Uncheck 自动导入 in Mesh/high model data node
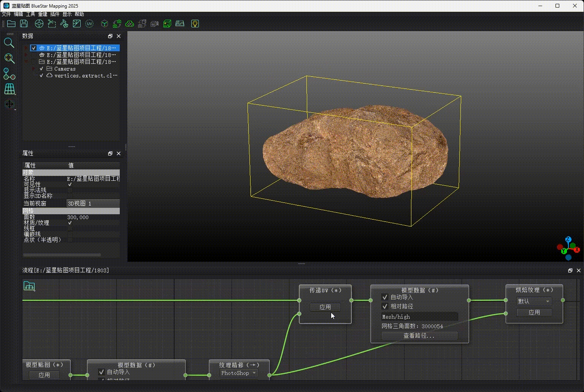This screenshot has height=392, width=584. [x=385, y=297]
